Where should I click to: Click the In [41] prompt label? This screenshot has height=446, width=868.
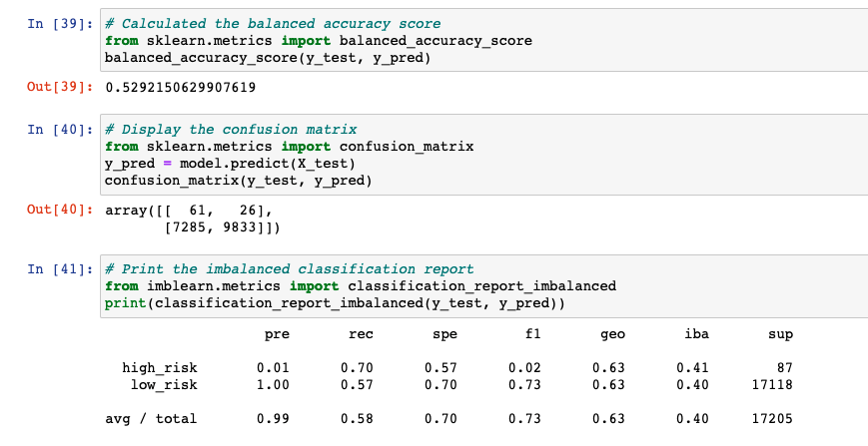[60, 269]
